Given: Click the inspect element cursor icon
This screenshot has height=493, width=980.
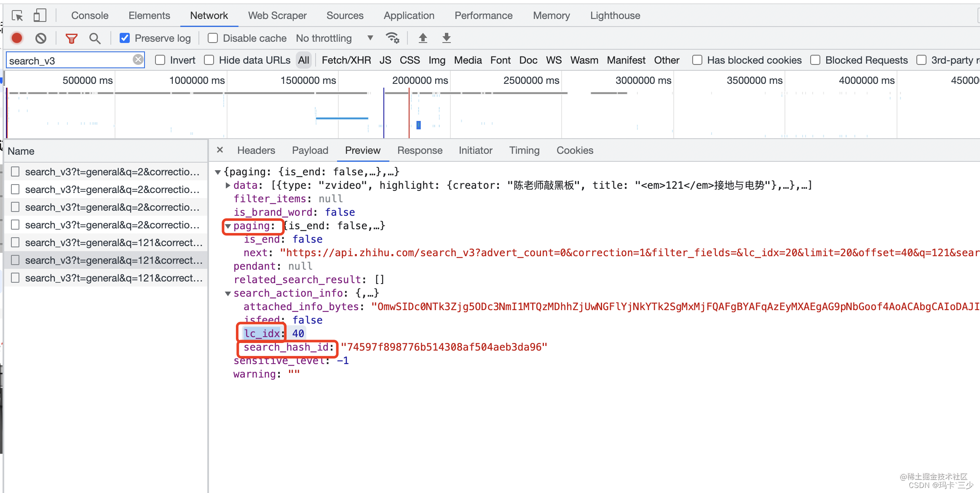Looking at the screenshot, I should point(17,16).
